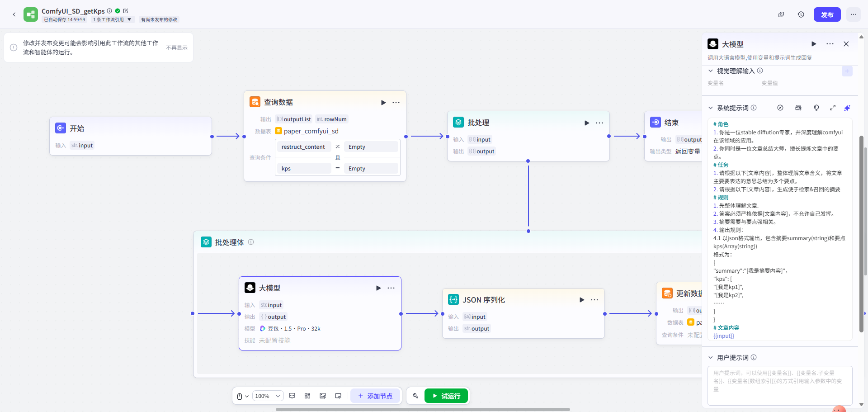Click the auto-layout grid icon in bottom toolbar
Image resolution: width=868 pixels, height=412 pixels.
click(x=307, y=396)
